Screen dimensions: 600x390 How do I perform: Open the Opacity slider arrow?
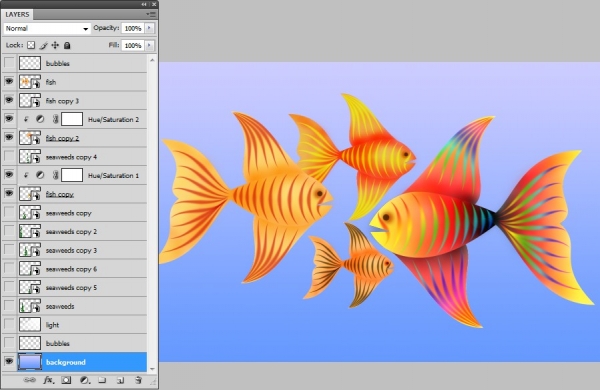tap(149, 28)
